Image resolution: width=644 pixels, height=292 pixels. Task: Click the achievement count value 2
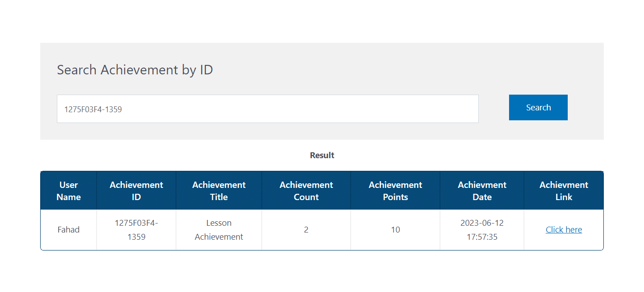tap(306, 230)
